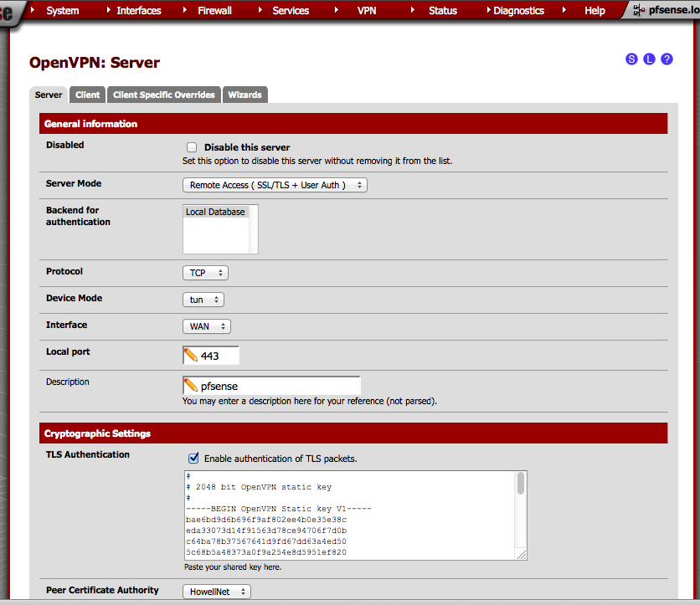Screen dimensions: 700x605
Task: Open the Help menu
Action: pos(594,10)
